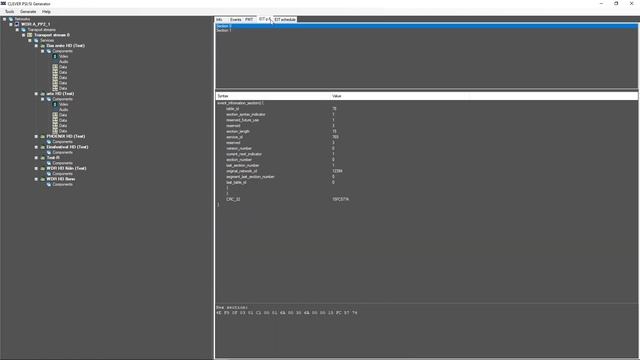Select Section 1 in the section list
Viewport: 640px width, 360px height.
click(426, 31)
